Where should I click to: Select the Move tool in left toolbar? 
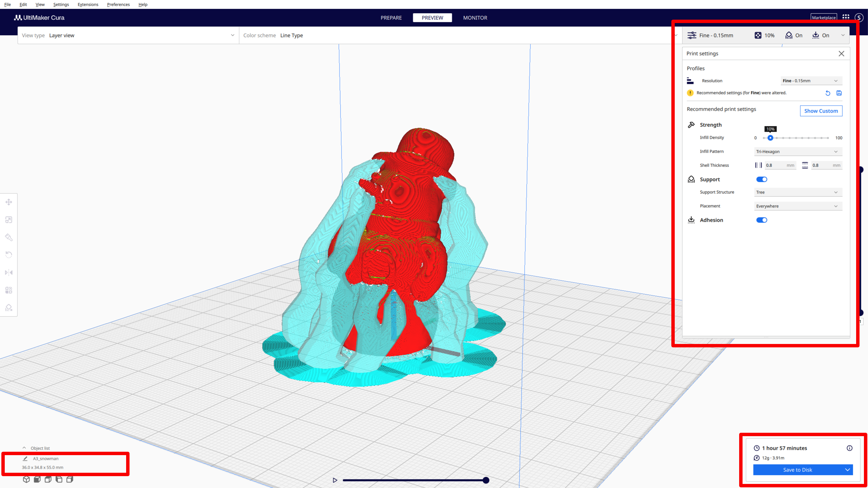tap(9, 202)
